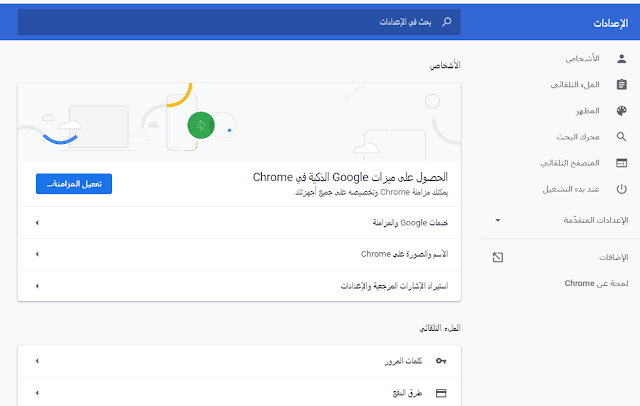This screenshot has width=640, height=406.
Task: Open Appearance via palette icon
Action: click(621, 111)
